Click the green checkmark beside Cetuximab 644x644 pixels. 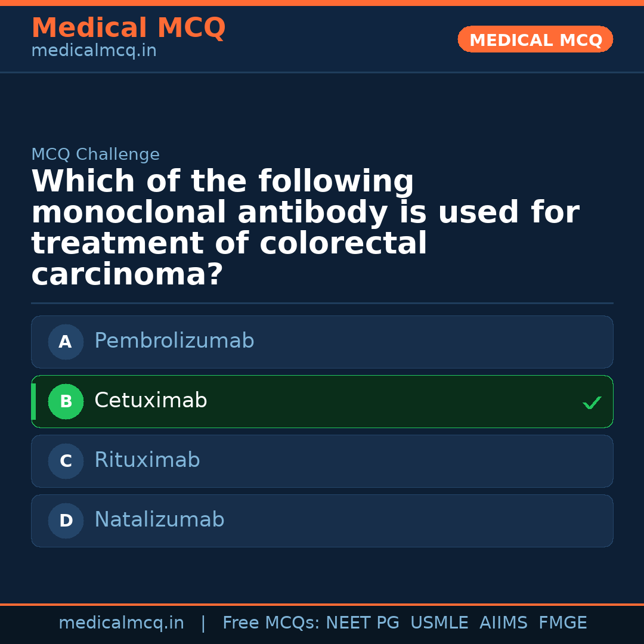coord(592,403)
